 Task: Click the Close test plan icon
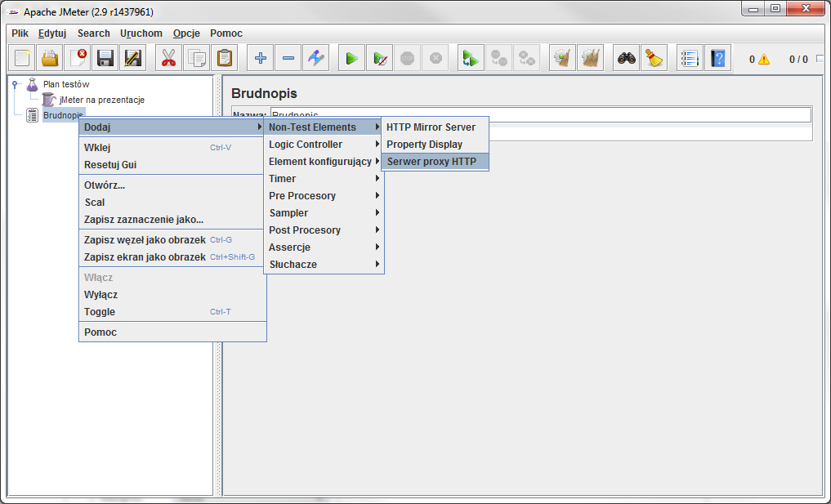(x=78, y=58)
